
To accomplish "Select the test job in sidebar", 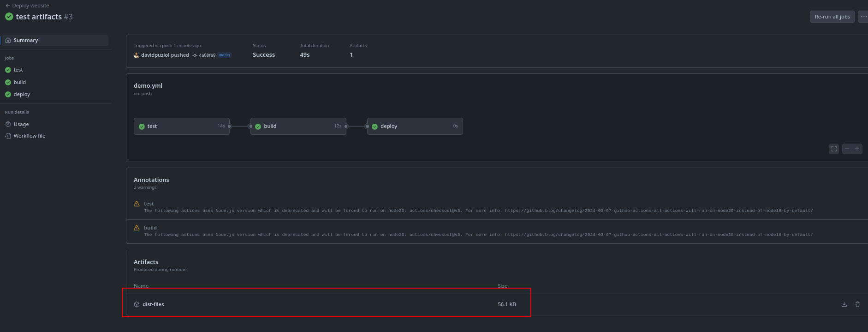I will (18, 70).
